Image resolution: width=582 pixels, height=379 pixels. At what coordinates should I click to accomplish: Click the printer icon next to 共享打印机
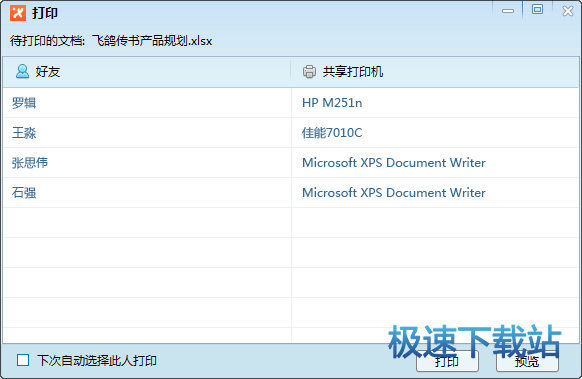pyautogui.click(x=309, y=72)
